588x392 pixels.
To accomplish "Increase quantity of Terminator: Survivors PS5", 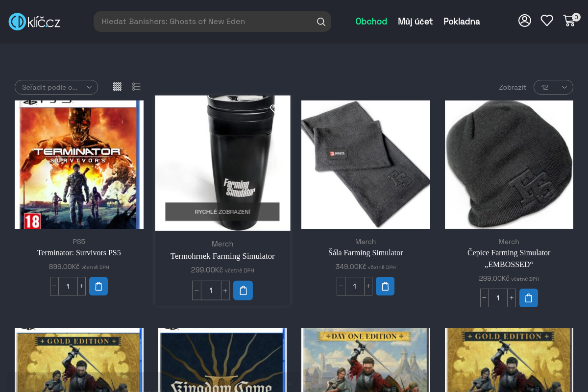I will pyautogui.click(x=81, y=286).
